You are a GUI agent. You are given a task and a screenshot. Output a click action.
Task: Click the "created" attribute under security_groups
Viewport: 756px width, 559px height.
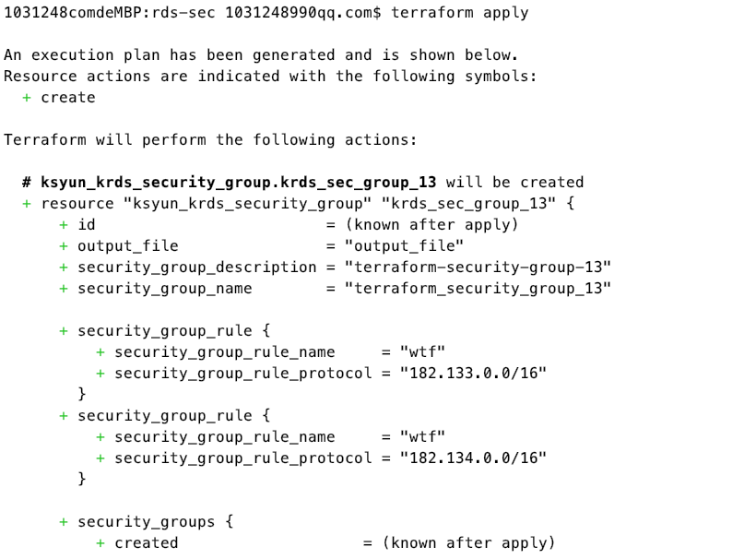tap(146, 543)
